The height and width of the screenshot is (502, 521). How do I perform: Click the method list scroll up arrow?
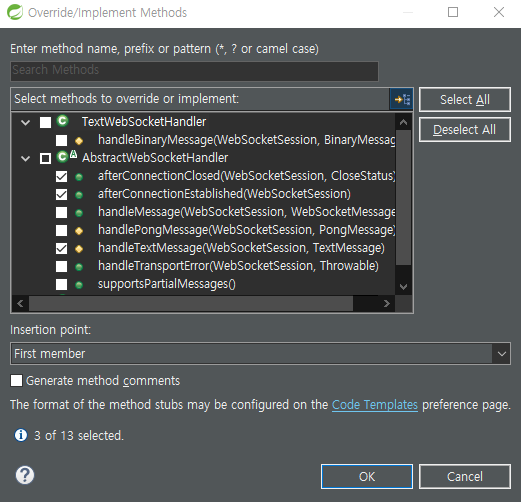point(403,122)
